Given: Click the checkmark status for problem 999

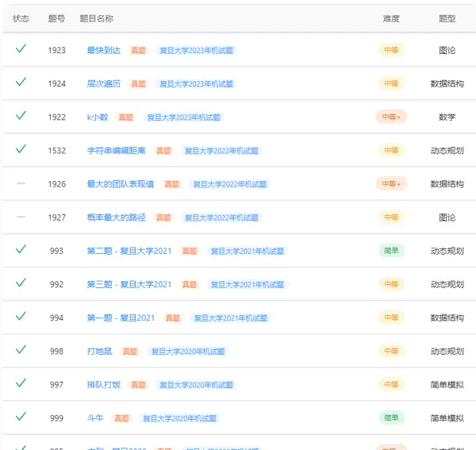Looking at the screenshot, I should coord(21,417).
